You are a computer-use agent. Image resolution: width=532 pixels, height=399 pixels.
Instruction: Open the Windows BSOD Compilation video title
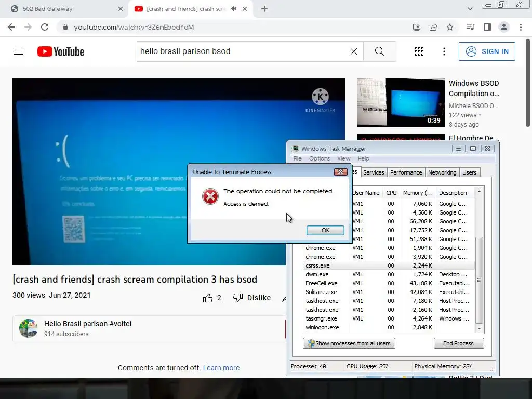[x=474, y=88]
